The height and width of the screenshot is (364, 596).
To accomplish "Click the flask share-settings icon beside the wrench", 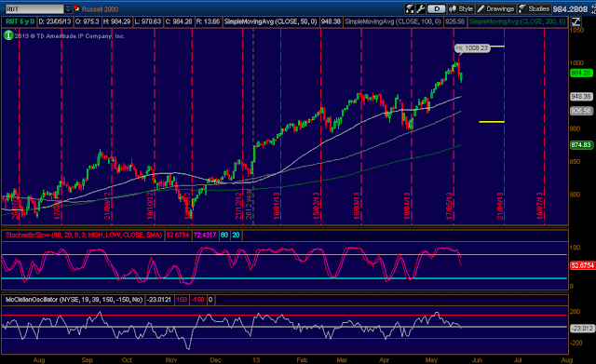I will (410, 8).
